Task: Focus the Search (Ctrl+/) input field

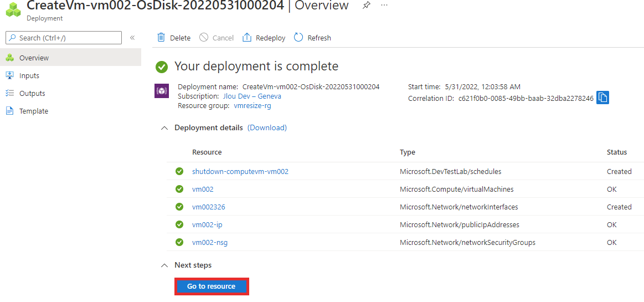Action: pos(64,38)
